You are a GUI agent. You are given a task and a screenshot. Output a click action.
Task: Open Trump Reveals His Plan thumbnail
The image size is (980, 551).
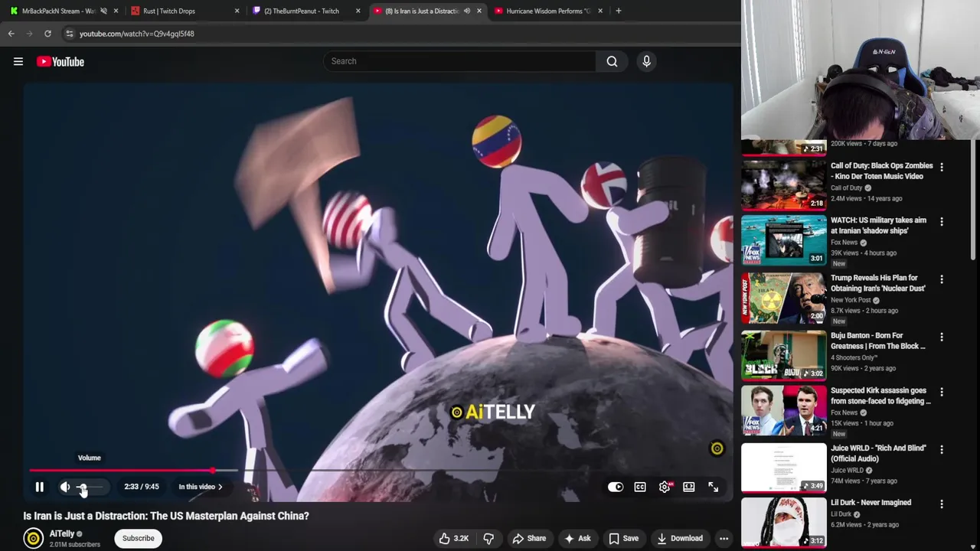[784, 298]
